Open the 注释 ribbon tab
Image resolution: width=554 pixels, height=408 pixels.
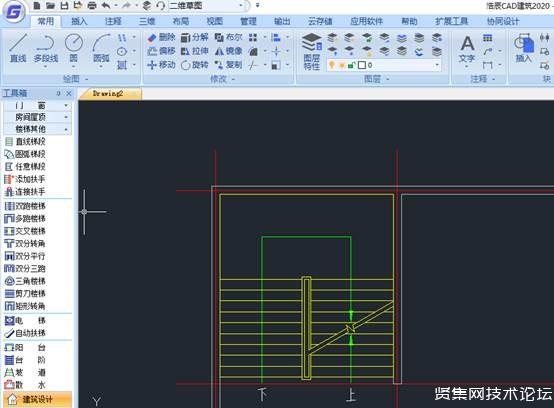point(113,21)
